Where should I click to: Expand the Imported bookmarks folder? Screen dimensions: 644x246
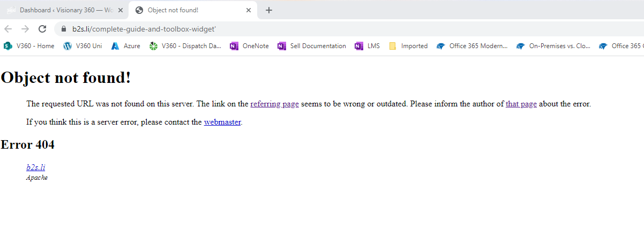[x=408, y=46]
